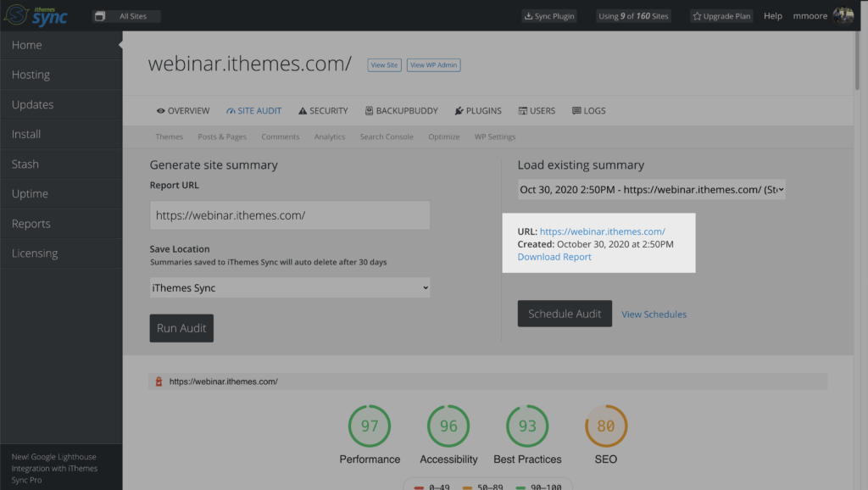Viewport: 868px width, 490px height.
Task: Open the summary URL link webinar.ithemes.com
Action: [603, 231]
